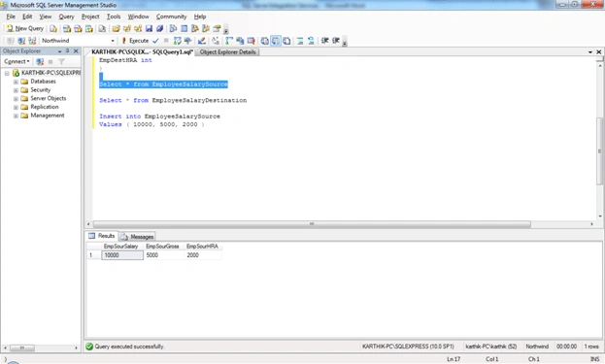Click the Cancel Executing Query stop icon
Image resolution: width=605 pixels, height=364 pixels.
click(166, 41)
